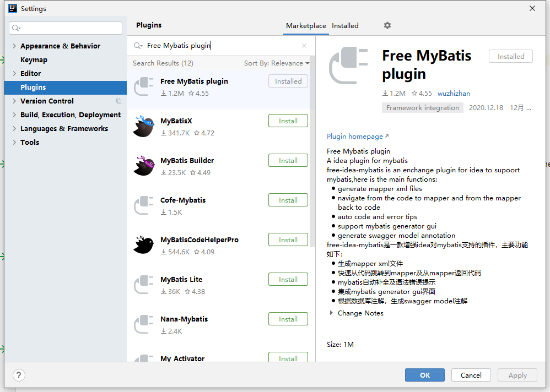Focus the settings search field
550x392 pixels.
click(x=66, y=28)
